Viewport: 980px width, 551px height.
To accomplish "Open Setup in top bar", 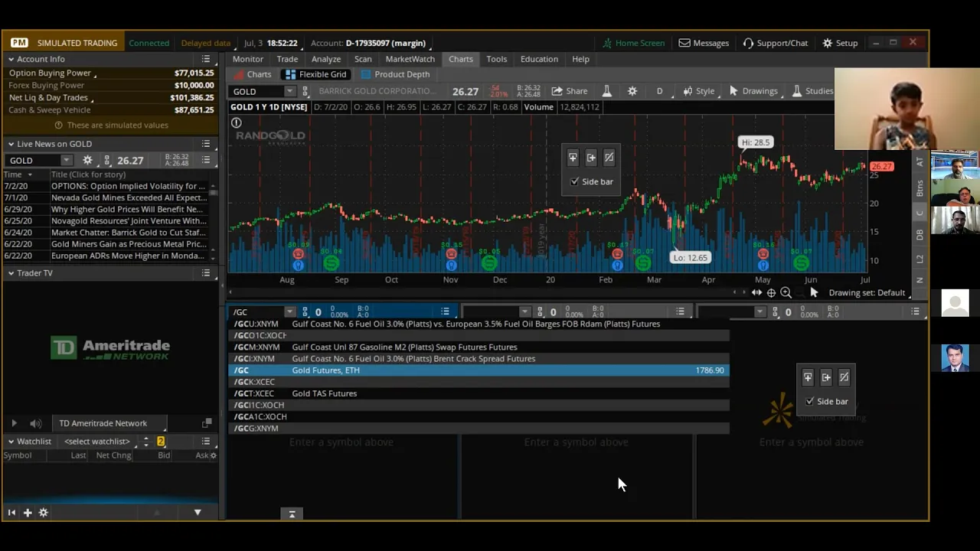I will coord(840,43).
